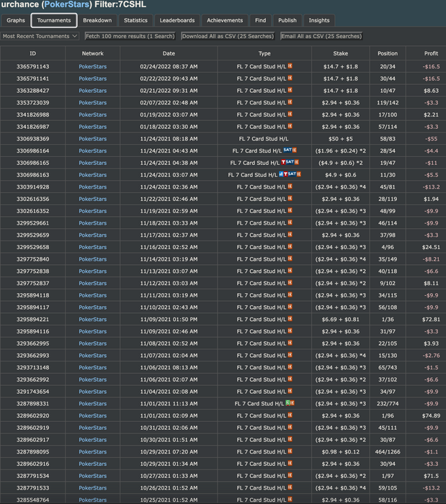Image resolution: width=446 pixels, height=504 pixels.
Task: Sort by the Stake column header
Action: (x=341, y=53)
